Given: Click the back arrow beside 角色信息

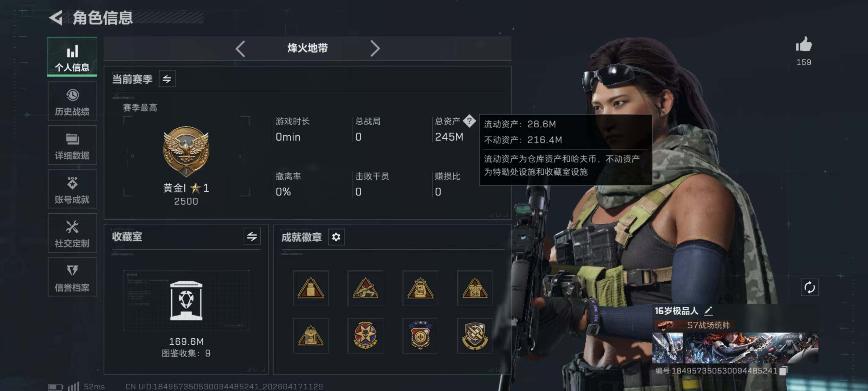Looking at the screenshot, I should [56, 17].
